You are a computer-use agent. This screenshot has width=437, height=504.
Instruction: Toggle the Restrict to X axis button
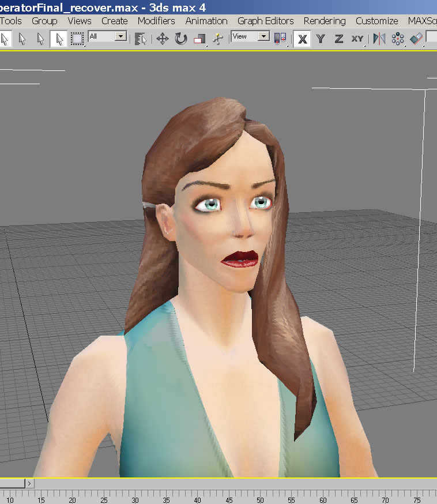point(303,39)
